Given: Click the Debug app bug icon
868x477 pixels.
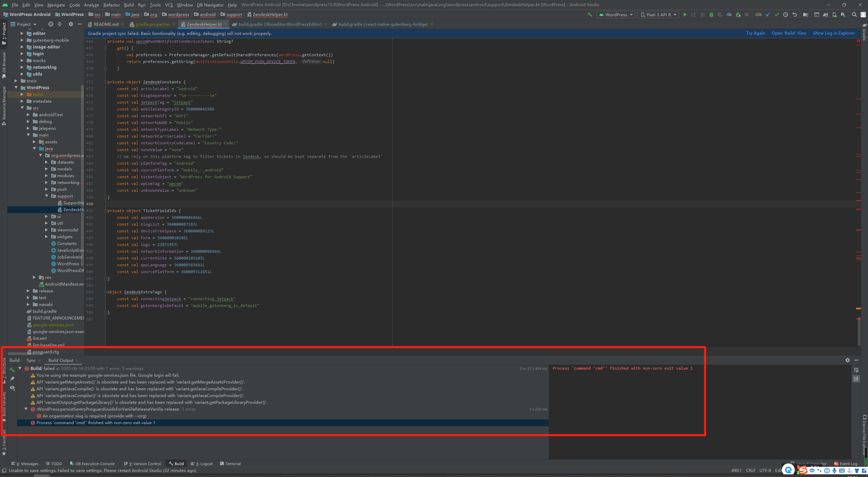Looking at the screenshot, I should (x=711, y=15).
